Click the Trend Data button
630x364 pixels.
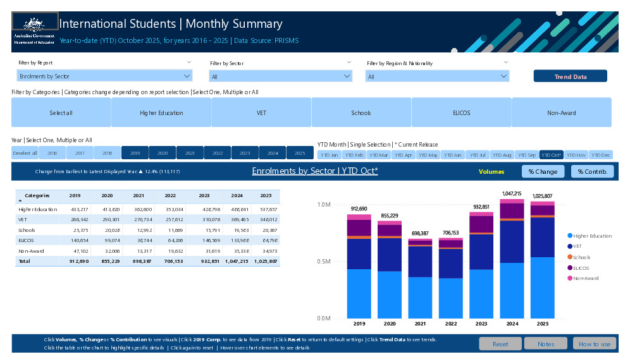point(570,75)
